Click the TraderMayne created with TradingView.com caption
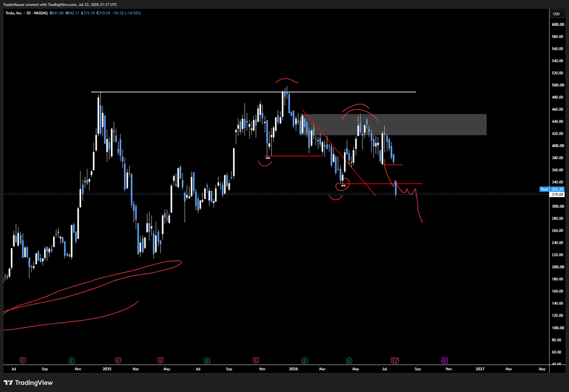569x392 pixels. point(40,4)
